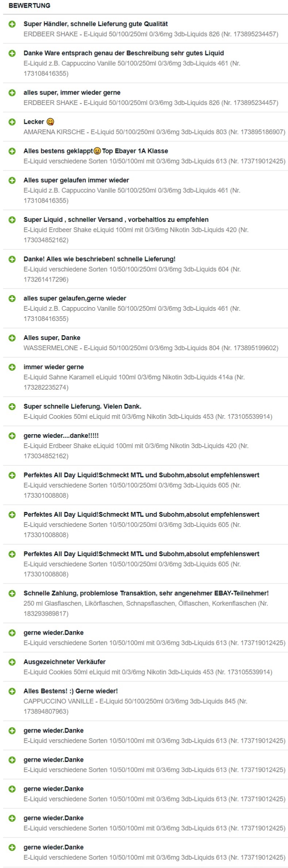Click the smiley emoji after 'Lecker'
Screen dimensions: 288x868
(50, 122)
